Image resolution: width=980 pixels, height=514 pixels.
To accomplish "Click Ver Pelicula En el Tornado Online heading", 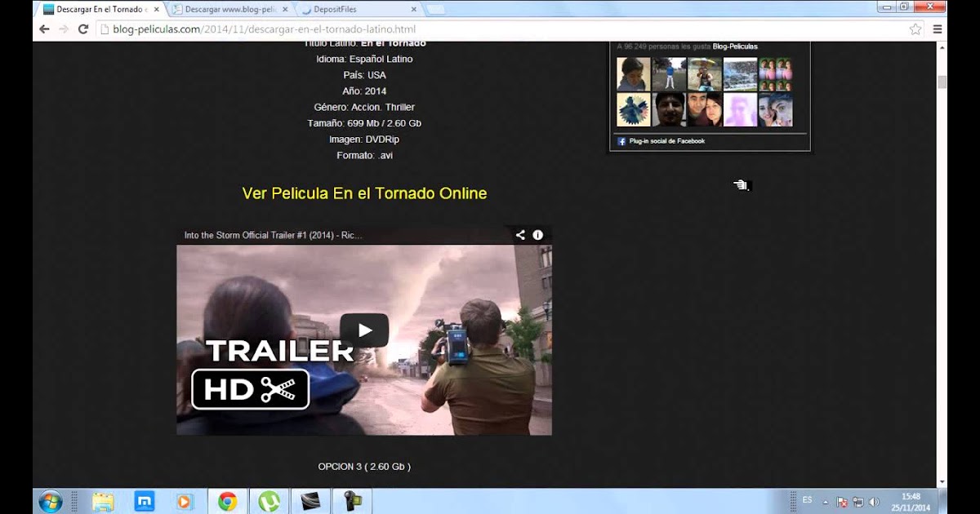I will (x=364, y=193).
